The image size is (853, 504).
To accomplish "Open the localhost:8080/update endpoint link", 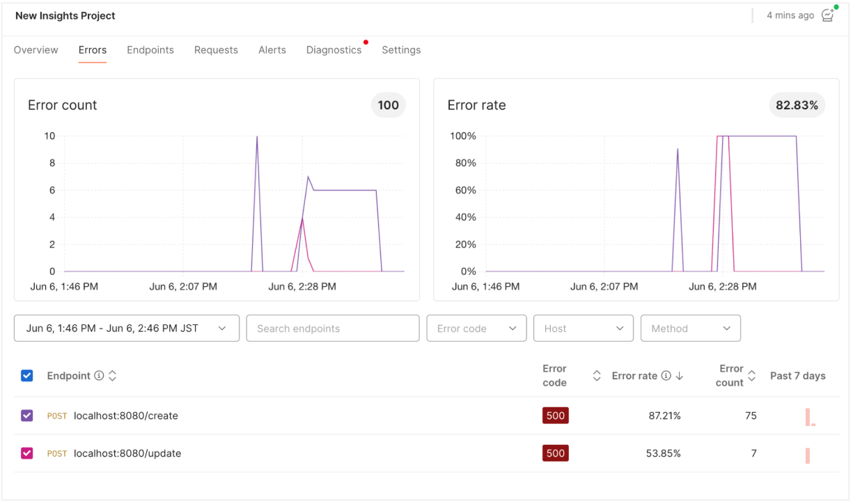I will pyautogui.click(x=127, y=453).
